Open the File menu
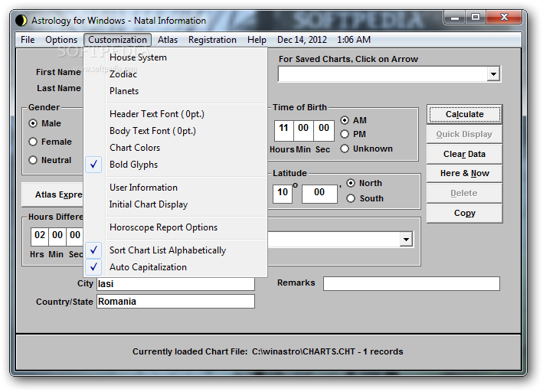 [x=28, y=40]
